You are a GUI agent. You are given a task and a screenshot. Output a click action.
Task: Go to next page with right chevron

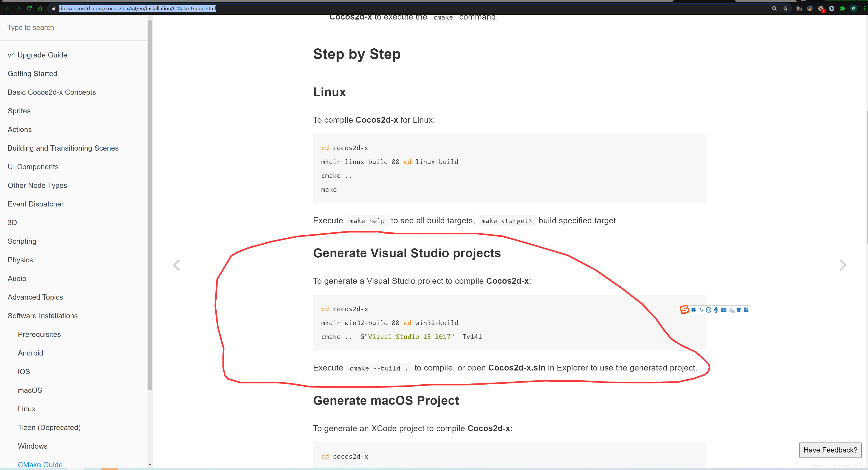pos(843,265)
